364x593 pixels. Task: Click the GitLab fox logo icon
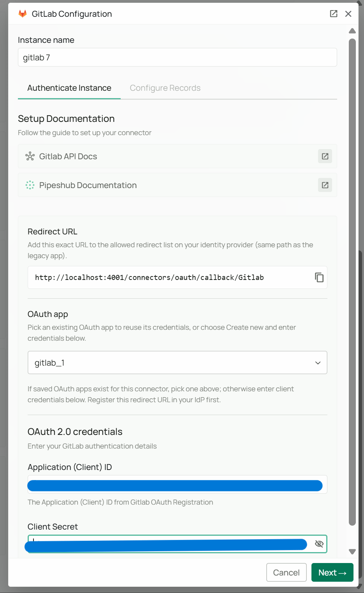point(23,14)
